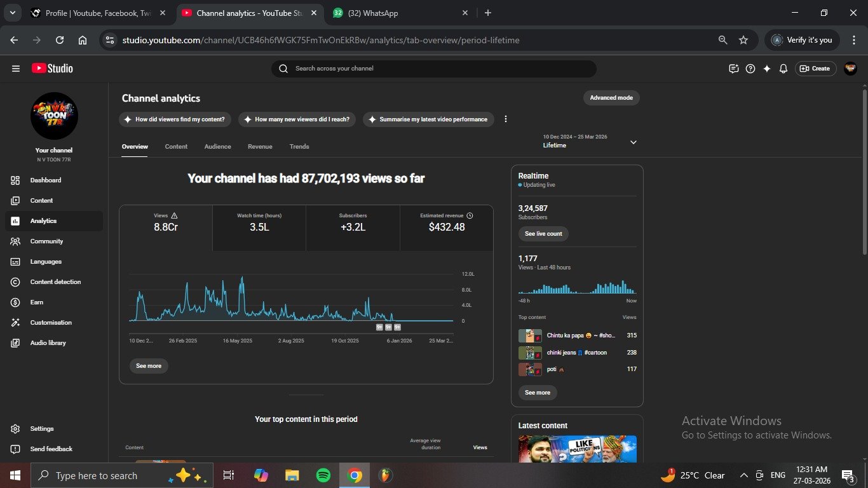
Task: Open the hamburger guide menu icon
Action: 16,69
